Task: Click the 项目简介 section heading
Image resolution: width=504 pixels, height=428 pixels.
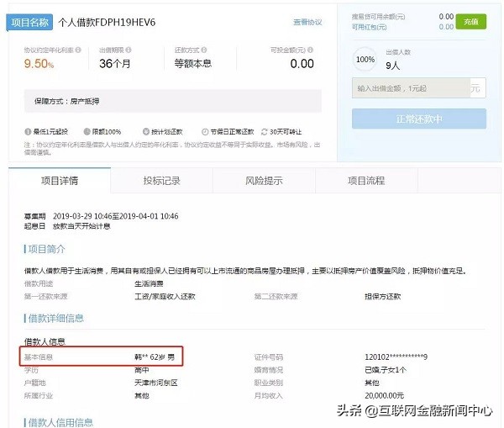Action: (x=45, y=249)
